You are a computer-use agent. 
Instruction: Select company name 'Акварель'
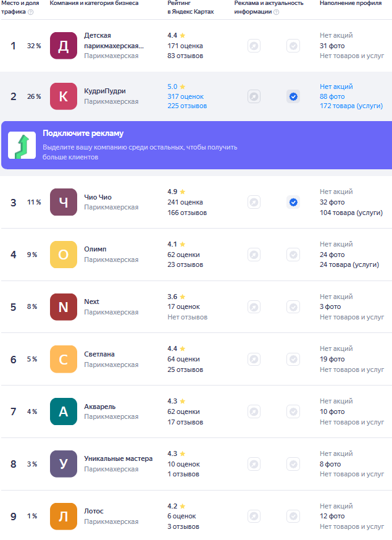(x=100, y=407)
